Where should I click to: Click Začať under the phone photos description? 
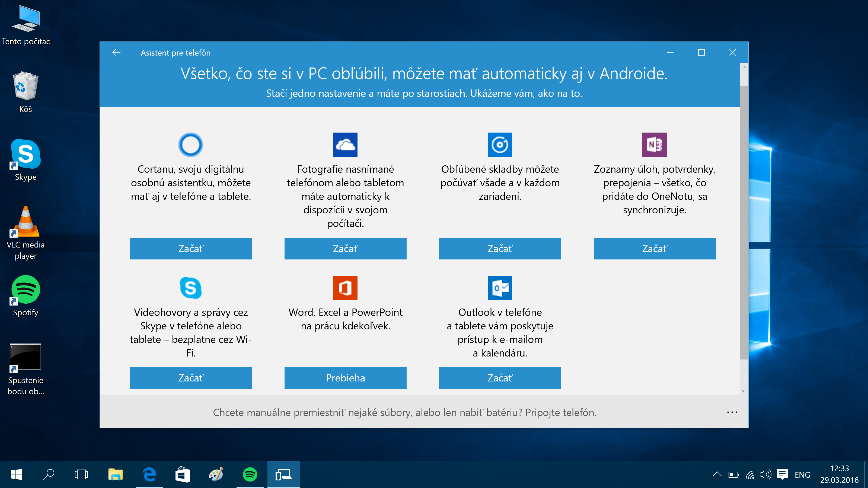[345, 249]
